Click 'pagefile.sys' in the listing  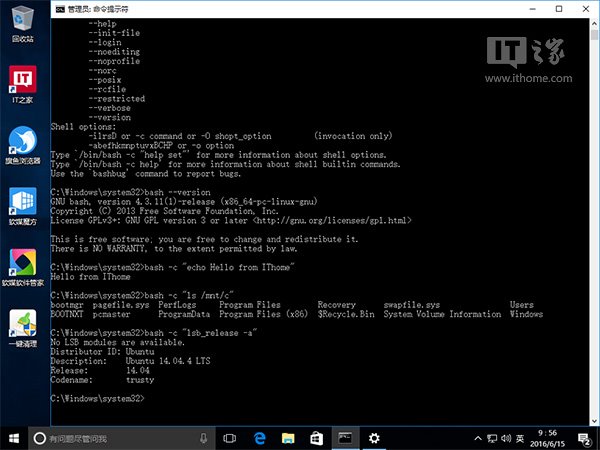[121, 305]
